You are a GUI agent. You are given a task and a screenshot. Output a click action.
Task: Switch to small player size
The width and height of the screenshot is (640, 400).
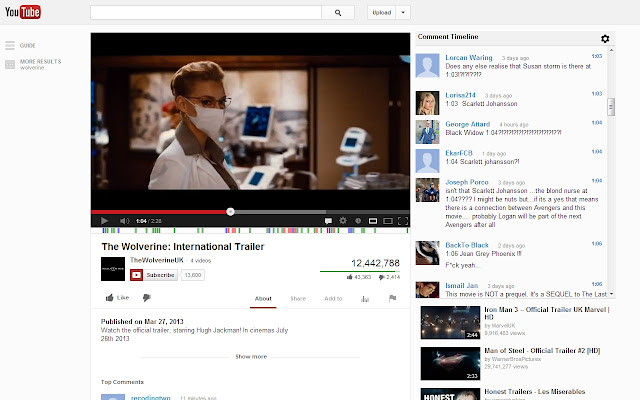pos(373,221)
